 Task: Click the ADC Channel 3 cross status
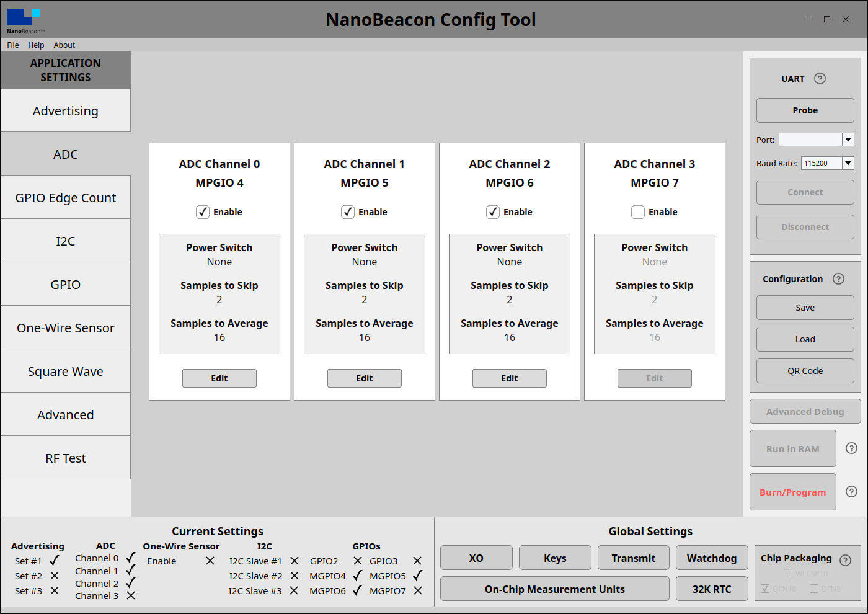click(131, 595)
